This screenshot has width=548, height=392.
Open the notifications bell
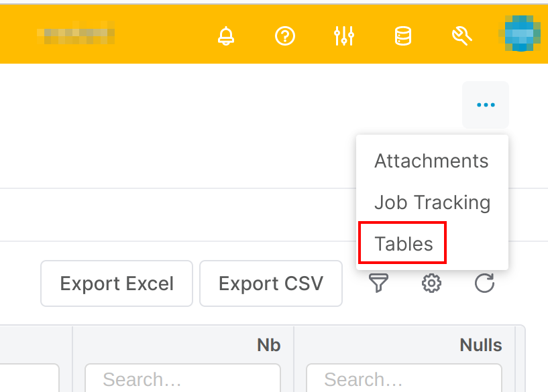click(x=227, y=36)
